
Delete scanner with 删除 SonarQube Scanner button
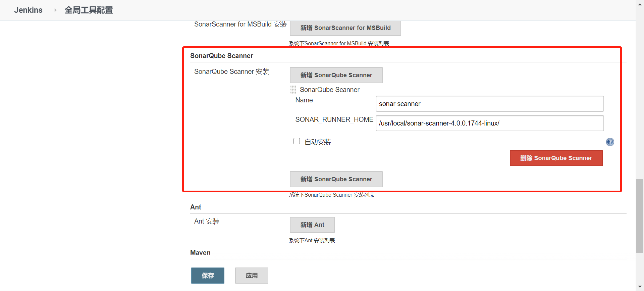[x=556, y=158]
